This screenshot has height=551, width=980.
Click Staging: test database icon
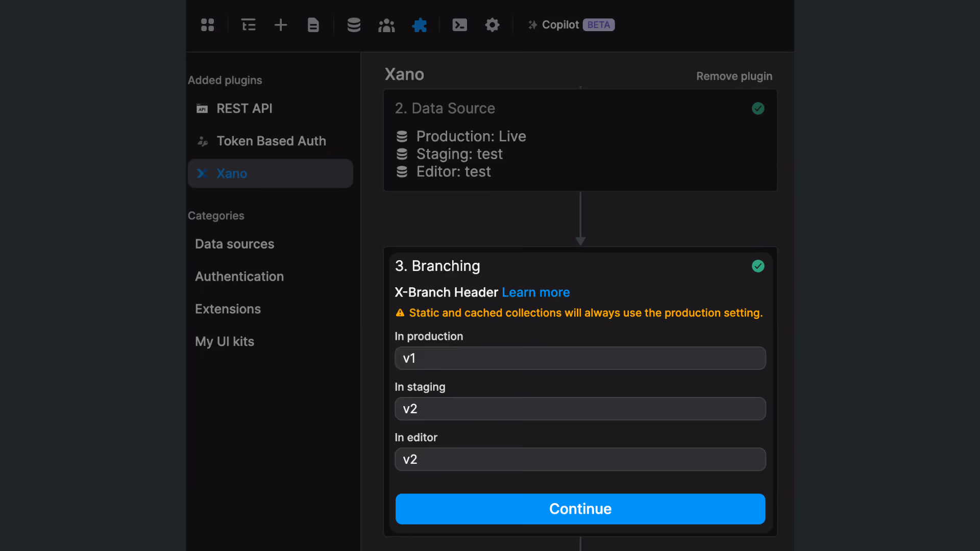click(x=402, y=154)
